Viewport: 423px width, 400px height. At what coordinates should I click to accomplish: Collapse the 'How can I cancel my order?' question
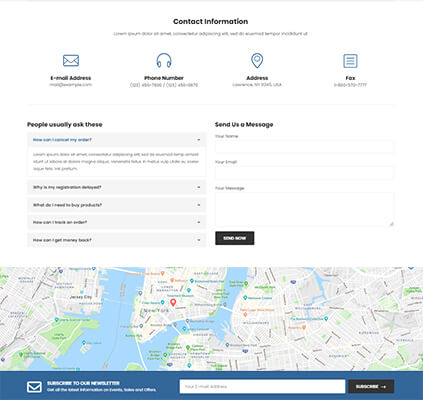[x=116, y=140]
